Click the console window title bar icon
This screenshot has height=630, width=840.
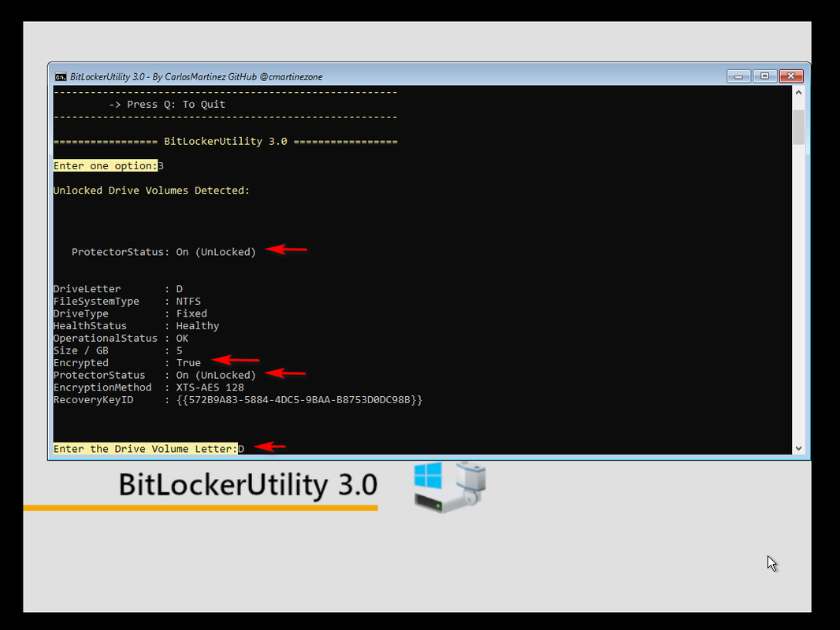61,76
